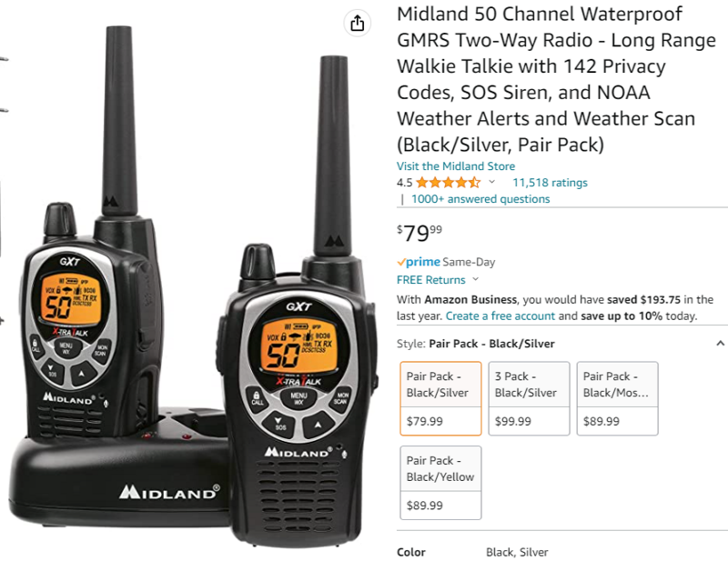Click the share icon above product image
Screen dimensions: 728x561
pos(357,23)
